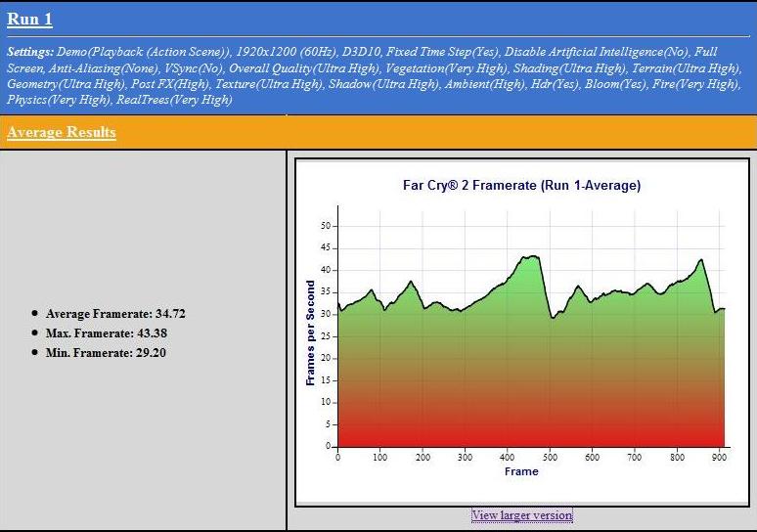Select the Average Results section header

[x=61, y=132]
